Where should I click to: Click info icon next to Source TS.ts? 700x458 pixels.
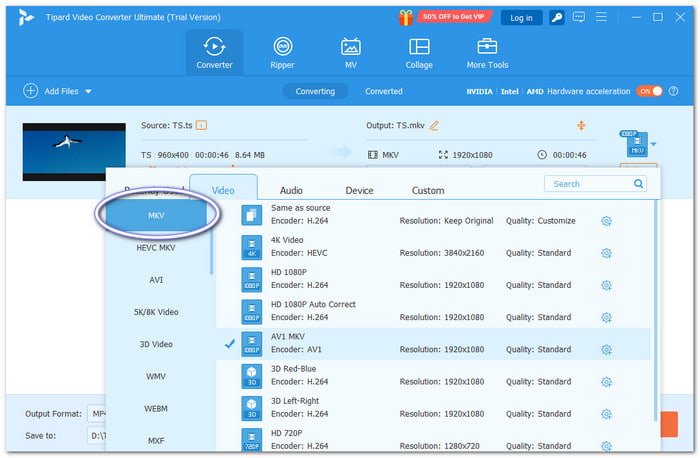pyautogui.click(x=201, y=125)
